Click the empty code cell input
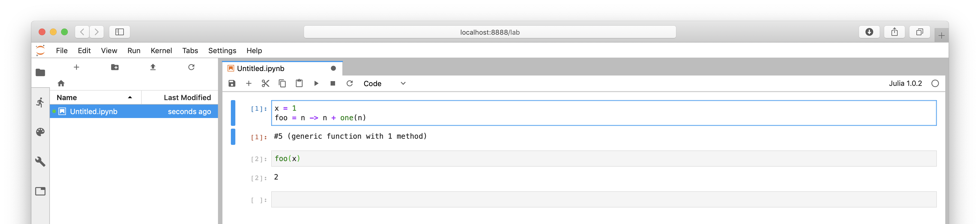Image resolution: width=980 pixels, height=224 pixels. click(x=603, y=200)
